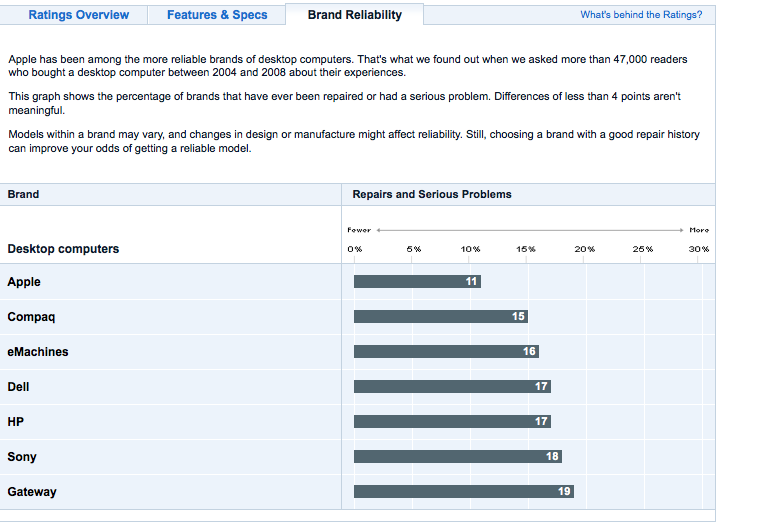Click the Fewer label on the scale
The width and height of the screenshot is (762, 528).
coord(359,230)
